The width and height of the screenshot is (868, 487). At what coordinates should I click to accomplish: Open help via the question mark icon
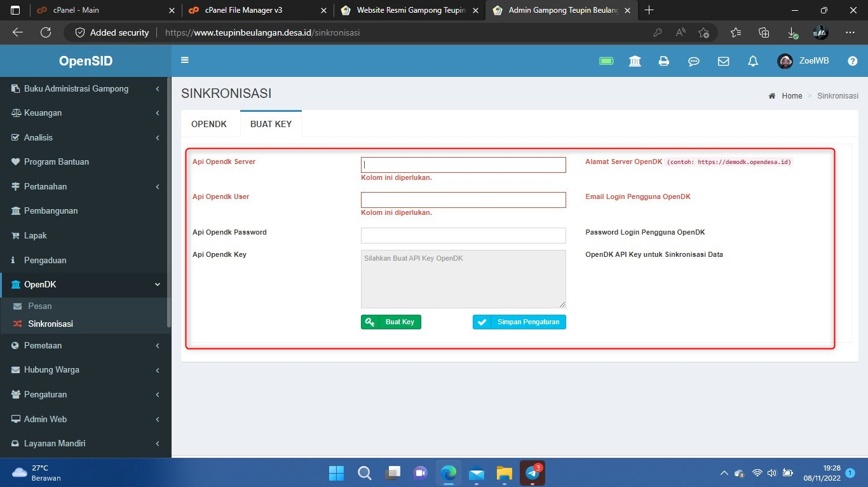tap(852, 60)
